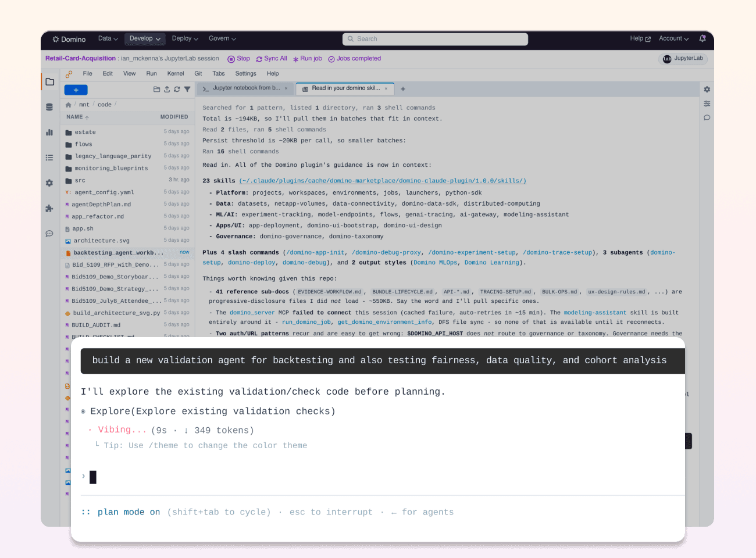Click the Upload Files icon

167,90
